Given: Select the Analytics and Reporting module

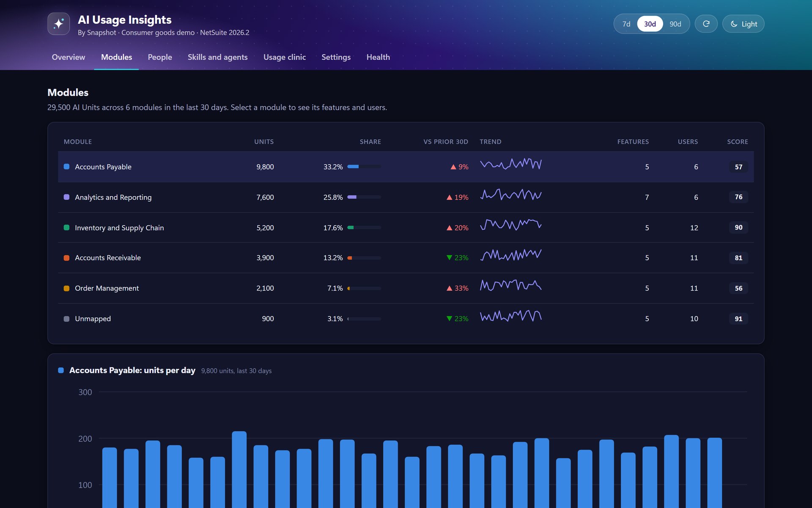Looking at the screenshot, I should 406,197.
